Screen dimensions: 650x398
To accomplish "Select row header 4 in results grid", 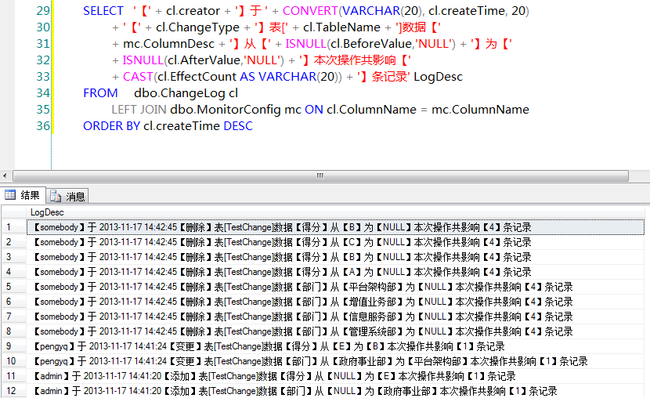I will click(x=14, y=272).
